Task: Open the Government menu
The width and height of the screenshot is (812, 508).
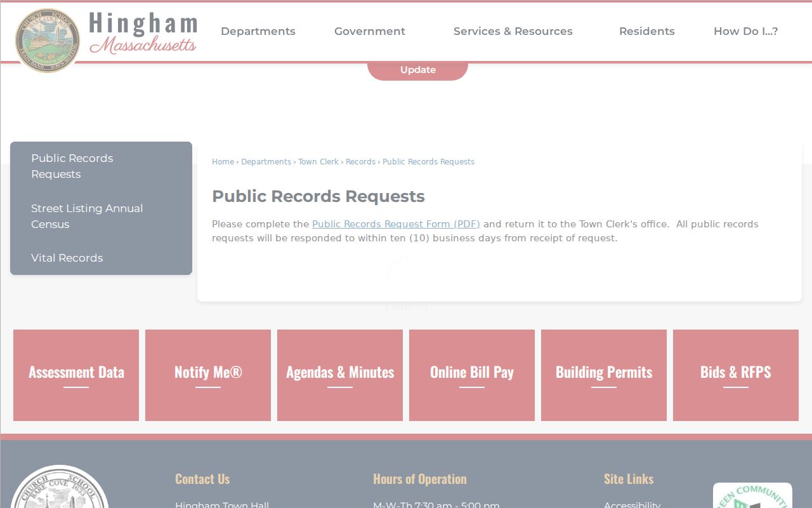Action: point(370,31)
